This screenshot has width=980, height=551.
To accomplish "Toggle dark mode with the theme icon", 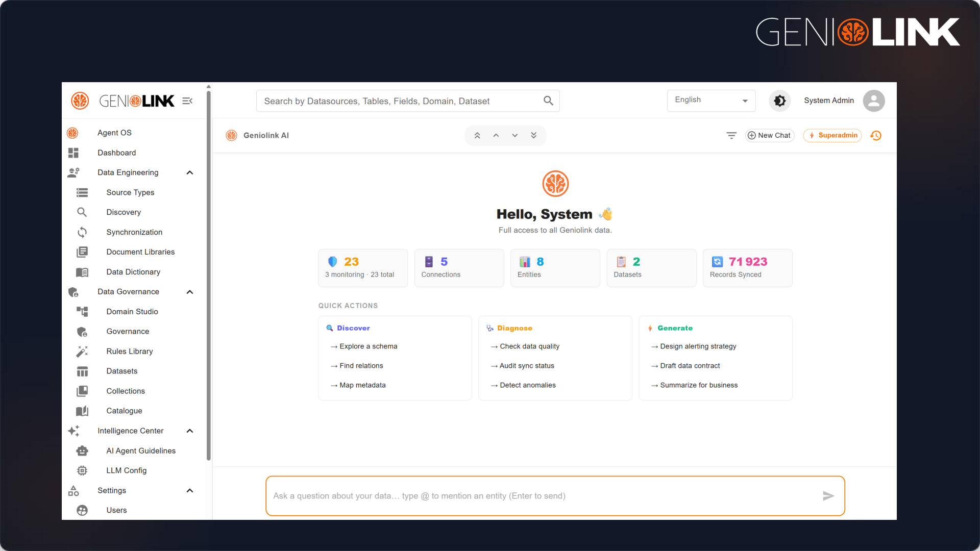I will [x=779, y=101].
